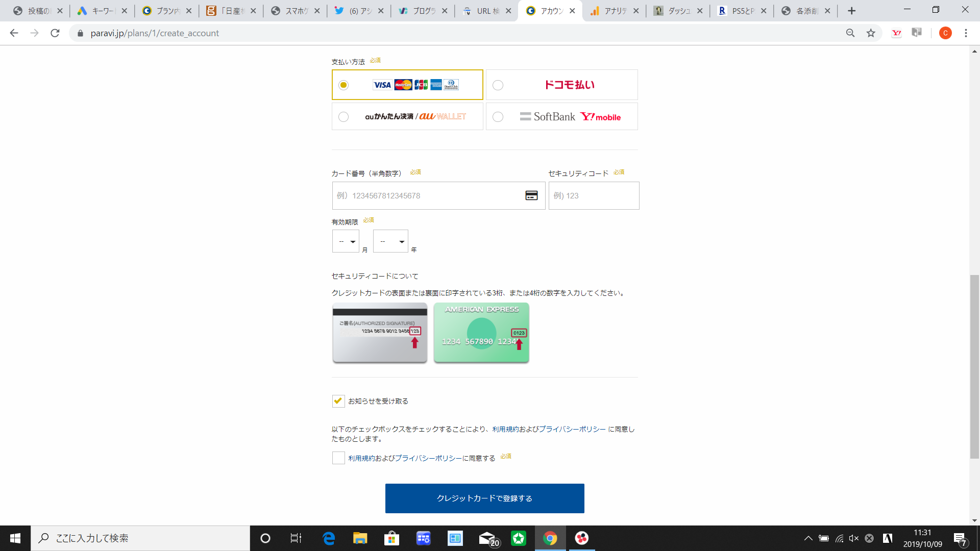Viewport: 980px width, 551px height.
Task: Launch Microsoft Edge from the taskbar
Action: (x=329, y=538)
